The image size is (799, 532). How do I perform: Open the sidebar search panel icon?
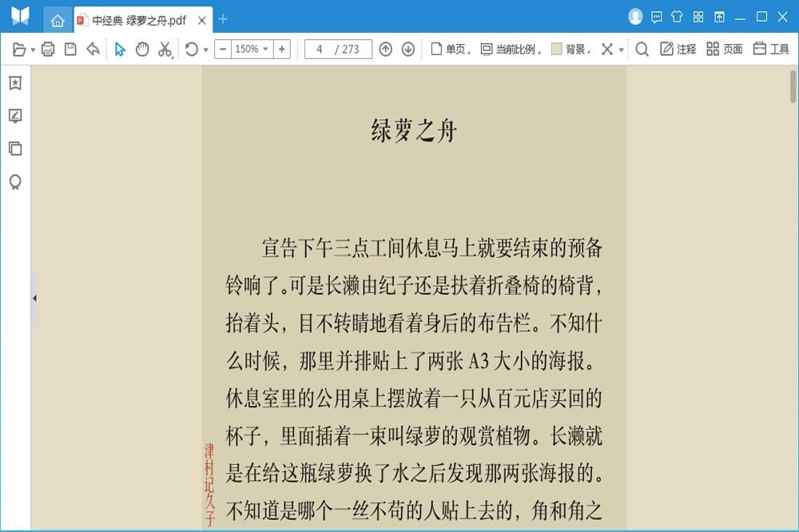15,182
